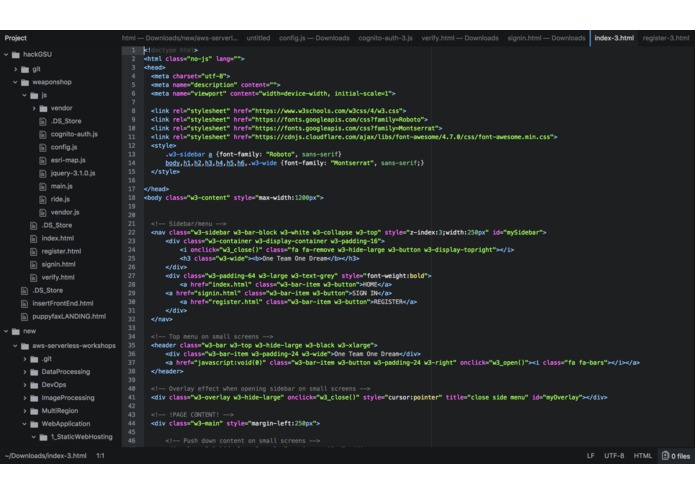Select the active index-3.html tab
This screenshot has width=695, height=494.
pyautogui.click(x=614, y=38)
